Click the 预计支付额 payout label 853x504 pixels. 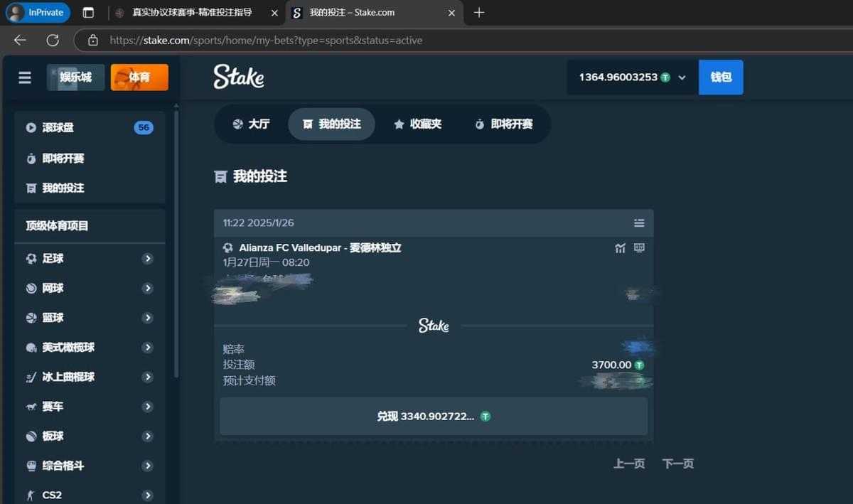(x=250, y=380)
